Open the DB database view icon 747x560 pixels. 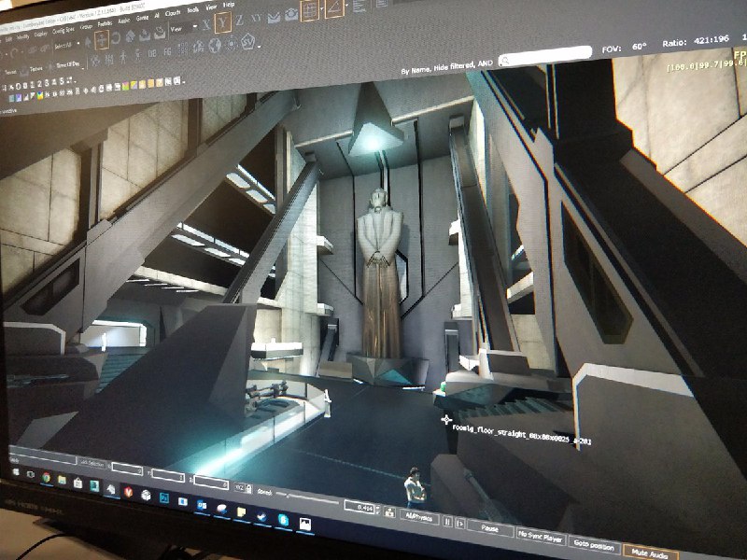pos(152,53)
